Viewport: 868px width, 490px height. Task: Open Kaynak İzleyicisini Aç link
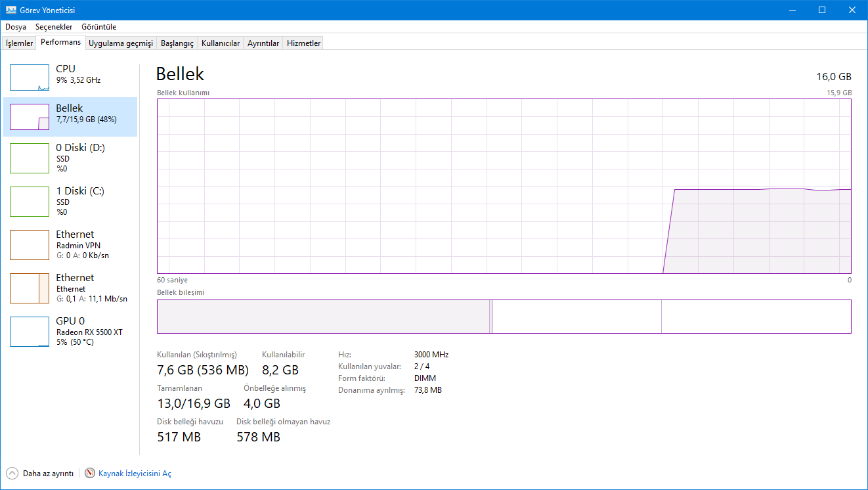[x=135, y=474]
